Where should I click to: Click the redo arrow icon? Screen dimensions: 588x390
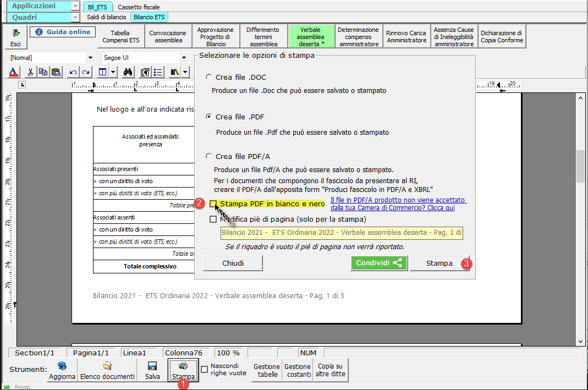click(x=86, y=72)
